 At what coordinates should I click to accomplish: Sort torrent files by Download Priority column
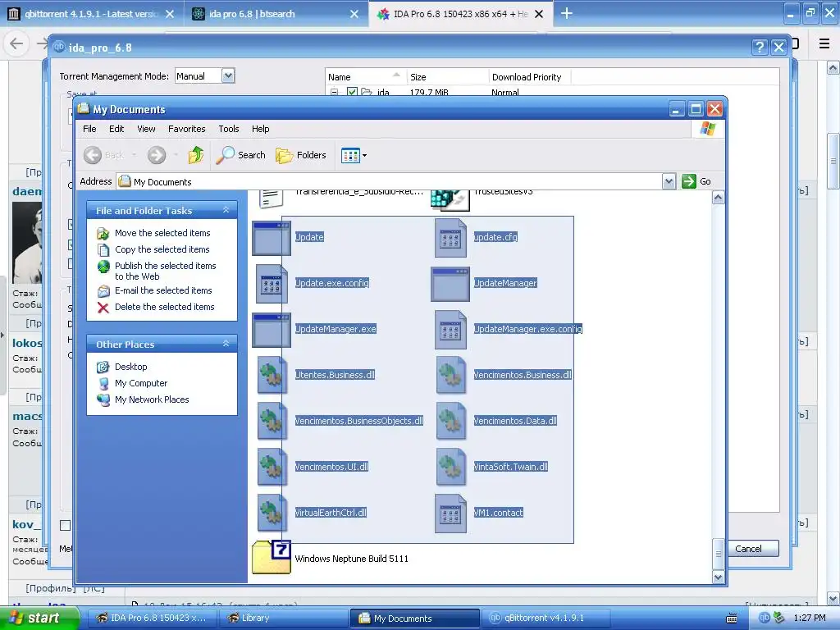[529, 77]
